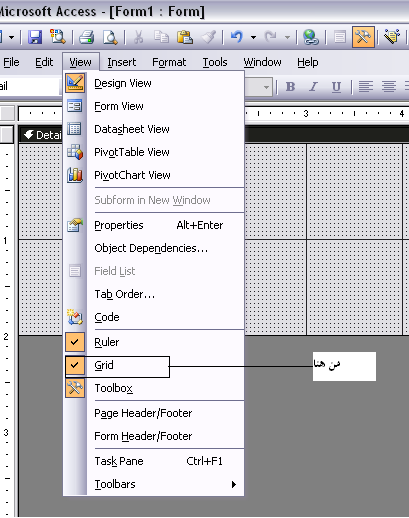The height and width of the screenshot is (518, 409).
Task: Expand the Toolbars submenu arrow
Action: (234, 484)
